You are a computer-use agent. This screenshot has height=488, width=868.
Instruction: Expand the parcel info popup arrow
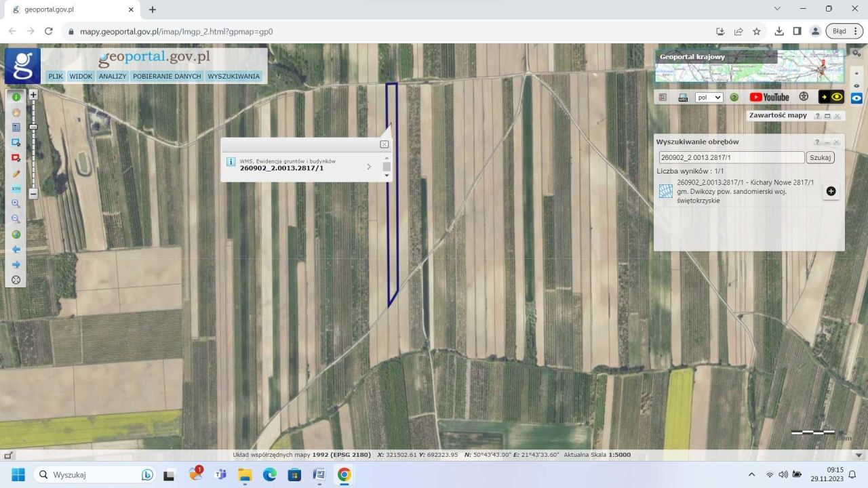pos(369,166)
